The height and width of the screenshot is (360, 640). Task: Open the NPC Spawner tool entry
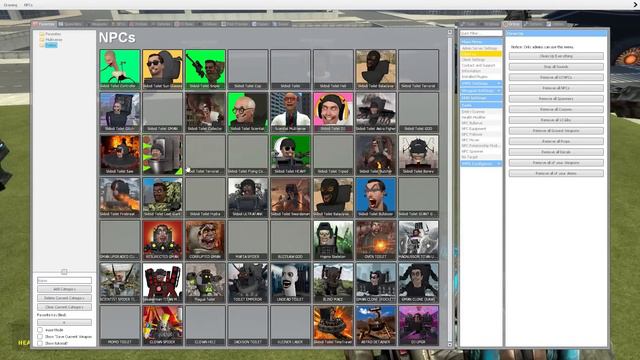click(x=481, y=151)
